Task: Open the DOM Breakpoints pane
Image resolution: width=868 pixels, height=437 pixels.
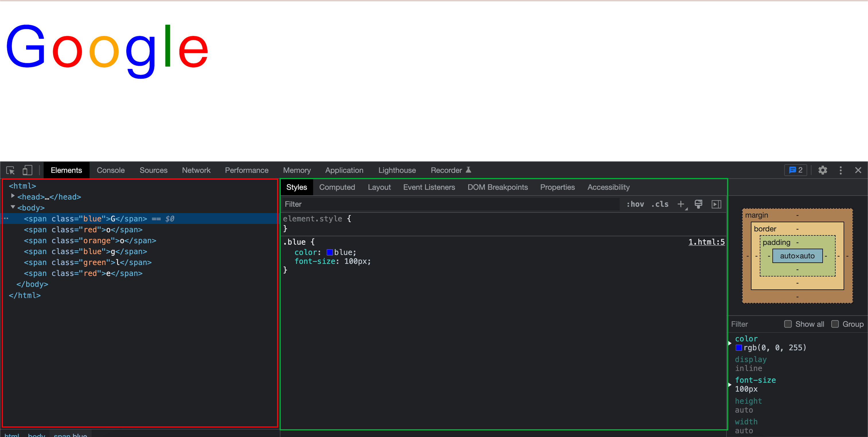Action: point(497,187)
